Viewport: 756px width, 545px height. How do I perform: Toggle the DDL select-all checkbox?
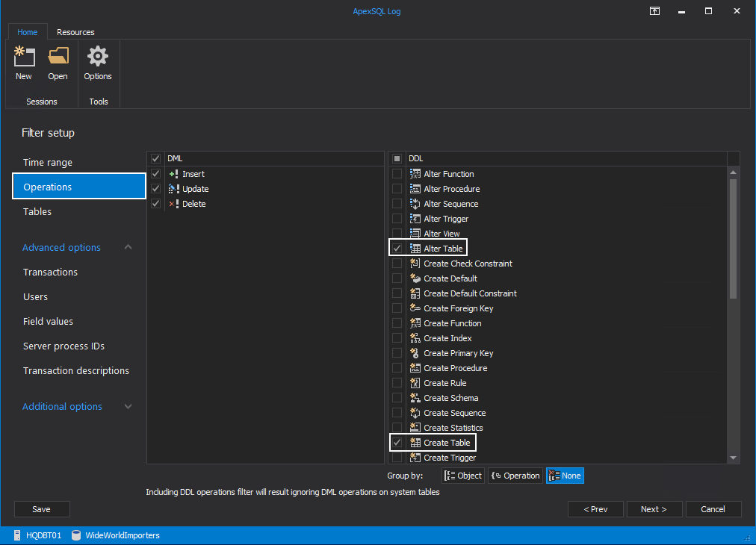pos(397,158)
